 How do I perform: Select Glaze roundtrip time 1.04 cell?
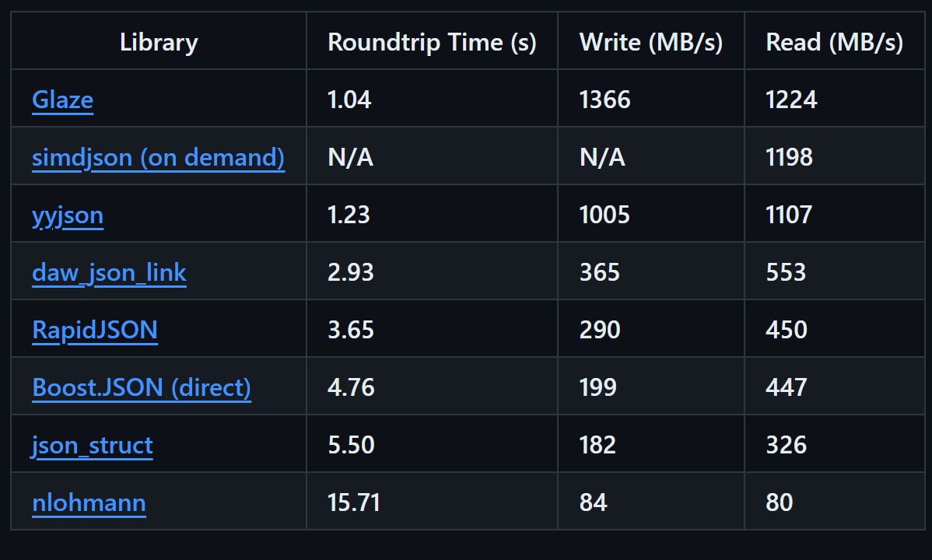point(432,99)
